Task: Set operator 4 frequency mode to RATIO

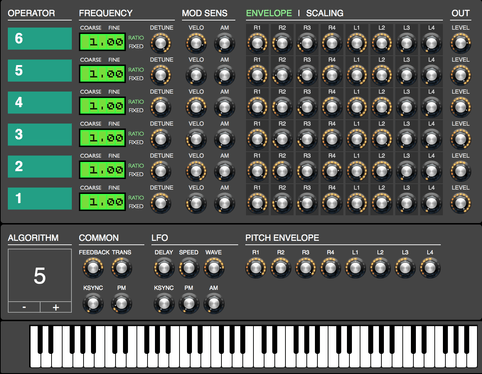Action: click(x=136, y=102)
